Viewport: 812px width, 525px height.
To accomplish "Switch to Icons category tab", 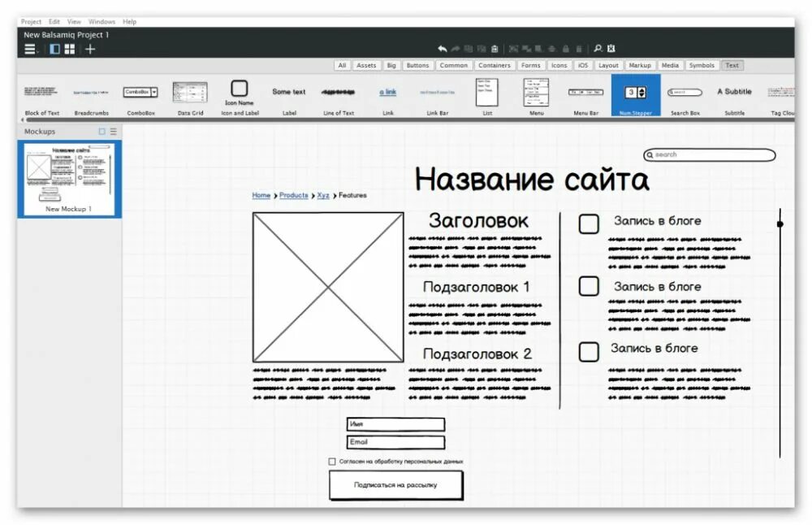I will pyautogui.click(x=559, y=65).
